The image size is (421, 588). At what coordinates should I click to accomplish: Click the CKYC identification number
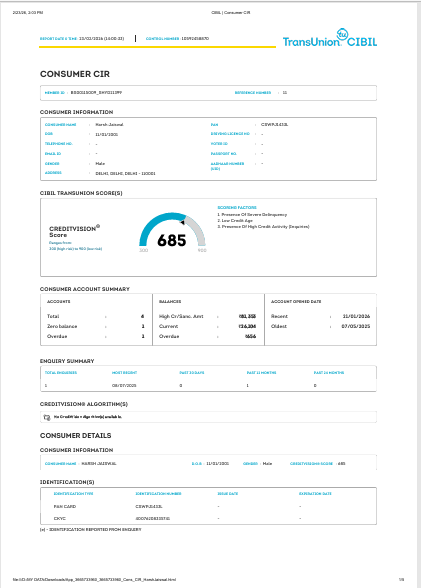153,519
